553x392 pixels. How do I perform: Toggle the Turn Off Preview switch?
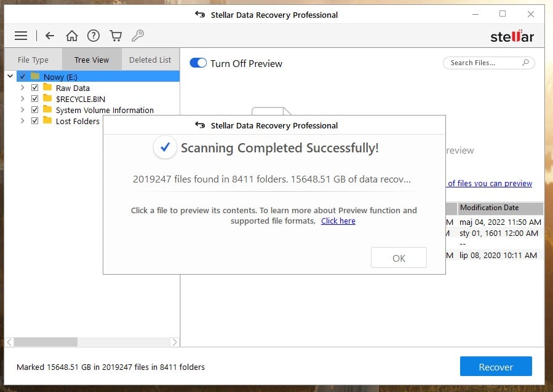[x=198, y=63]
